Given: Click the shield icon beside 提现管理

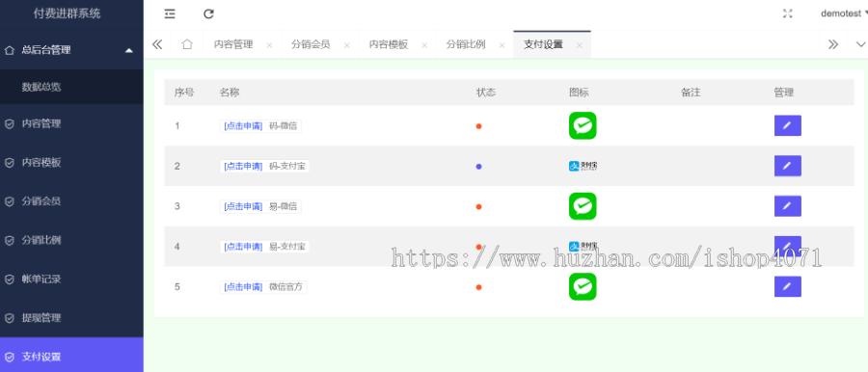Looking at the screenshot, I should pyautogui.click(x=10, y=318).
